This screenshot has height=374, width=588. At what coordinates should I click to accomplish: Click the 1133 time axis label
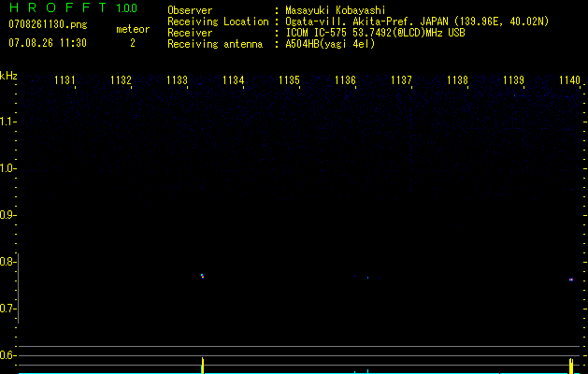177,80
